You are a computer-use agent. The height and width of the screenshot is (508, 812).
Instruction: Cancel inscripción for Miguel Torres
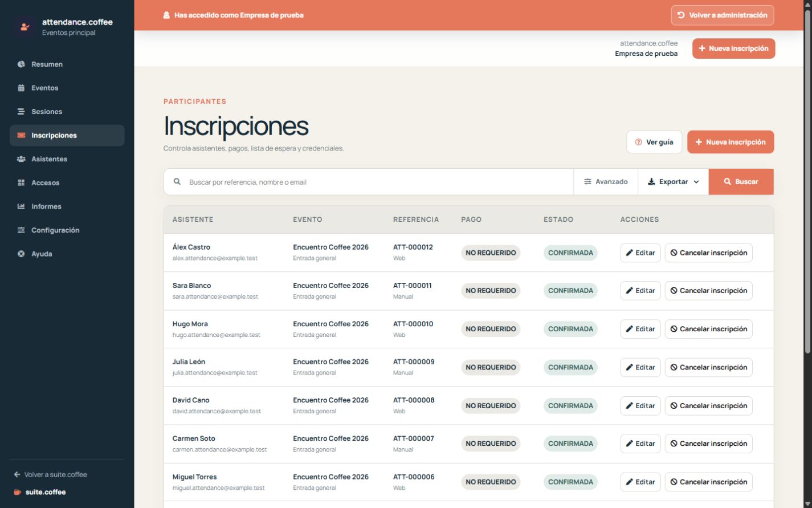[708, 482]
